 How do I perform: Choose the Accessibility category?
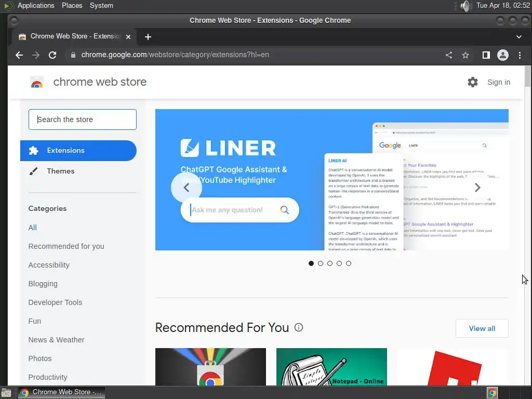point(49,265)
